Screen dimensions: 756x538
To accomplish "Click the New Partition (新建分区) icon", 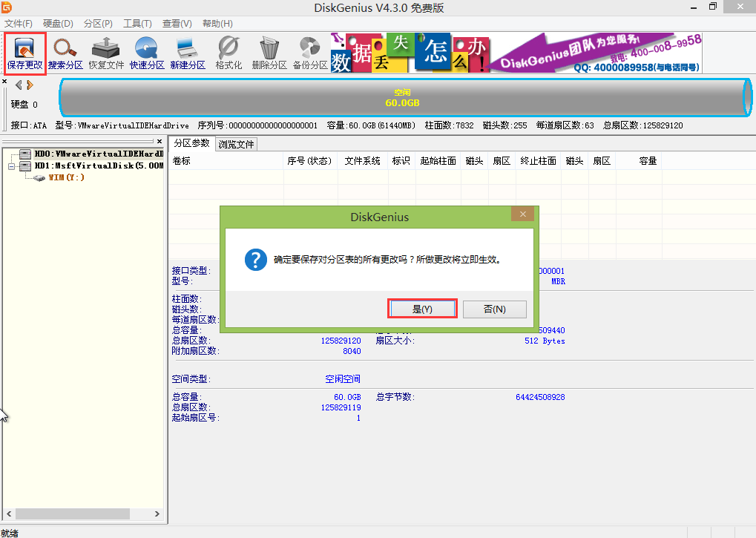I will tap(187, 52).
